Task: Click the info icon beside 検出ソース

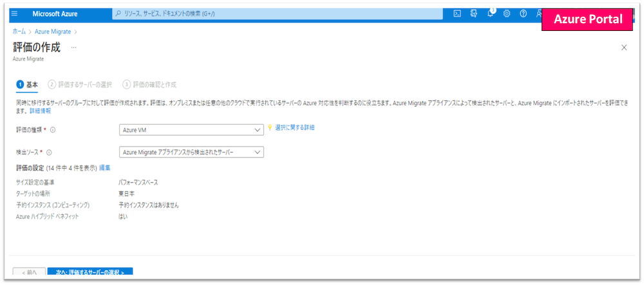Action: 49,152
